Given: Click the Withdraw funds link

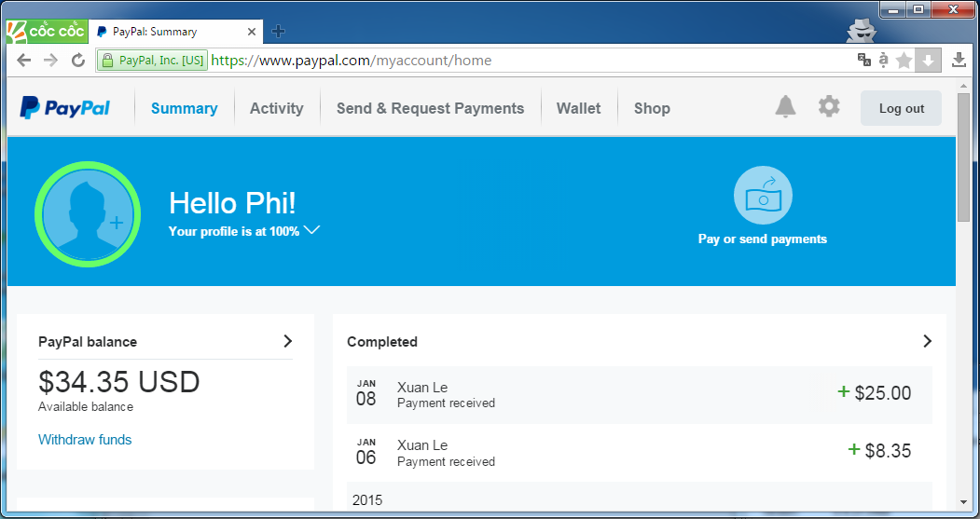Looking at the screenshot, I should (x=85, y=440).
